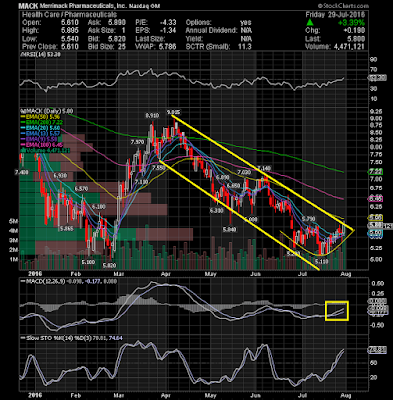
Task: Select the Open price value 5.610
Action: (x=69, y=22)
